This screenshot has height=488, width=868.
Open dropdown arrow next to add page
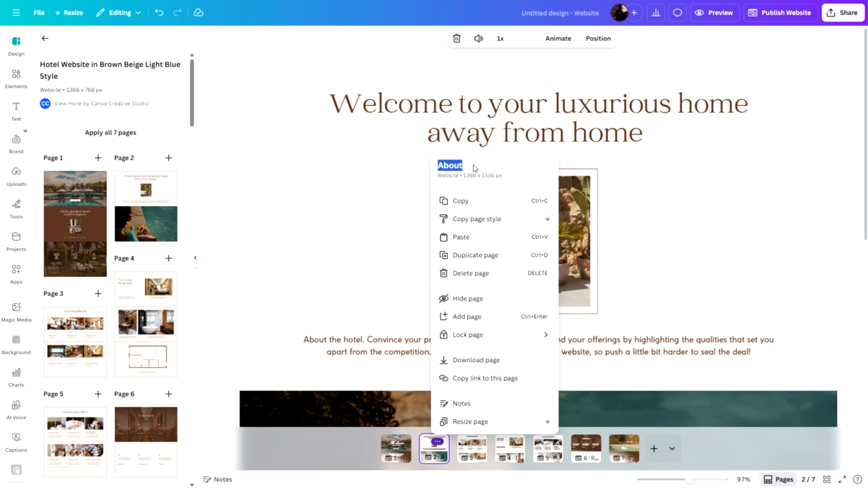pos(672,449)
